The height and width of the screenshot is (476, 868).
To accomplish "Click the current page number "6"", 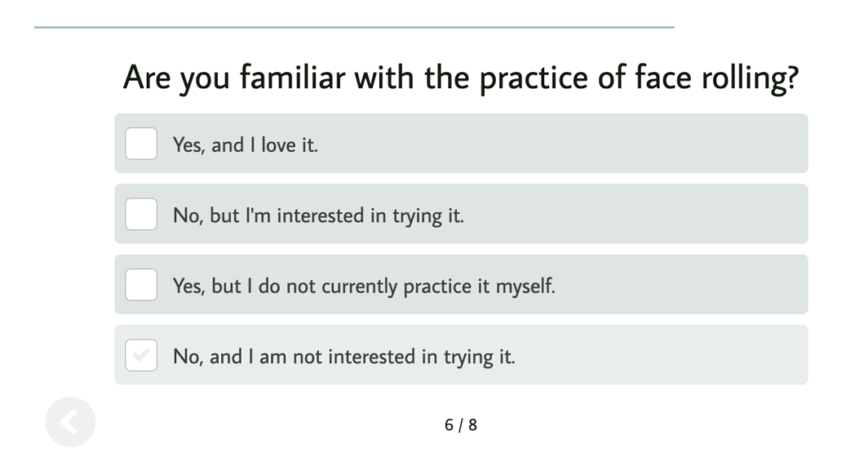I will [x=449, y=425].
